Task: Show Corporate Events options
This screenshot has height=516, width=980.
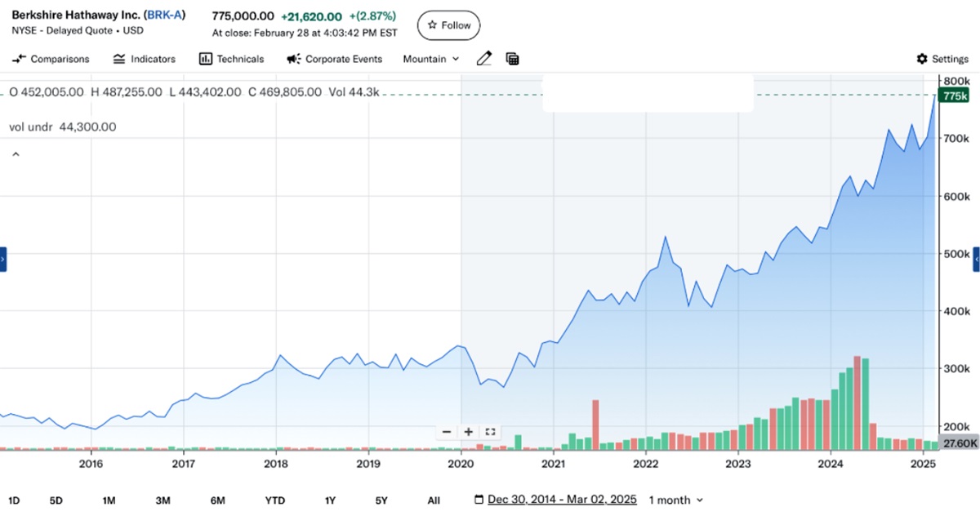Action: (x=334, y=59)
